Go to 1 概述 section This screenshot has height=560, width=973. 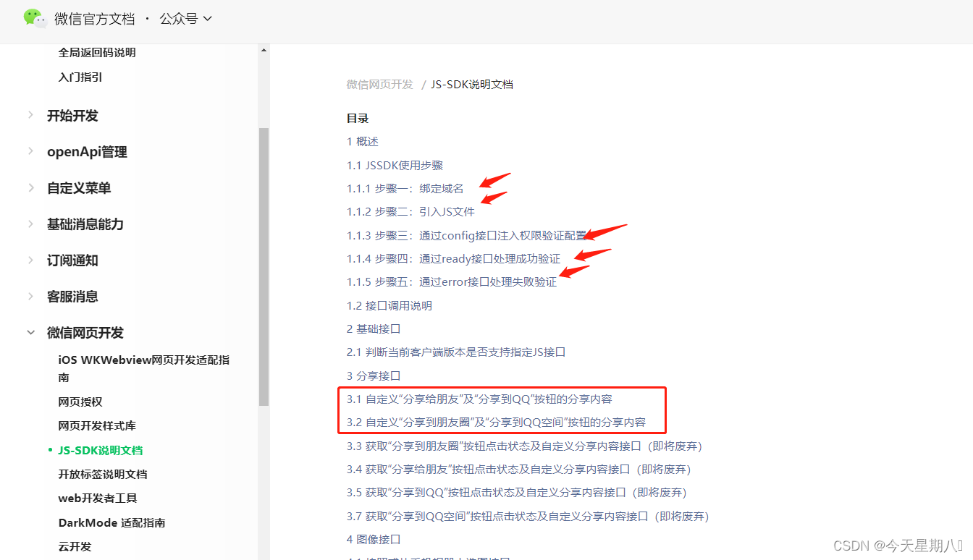(363, 141)
